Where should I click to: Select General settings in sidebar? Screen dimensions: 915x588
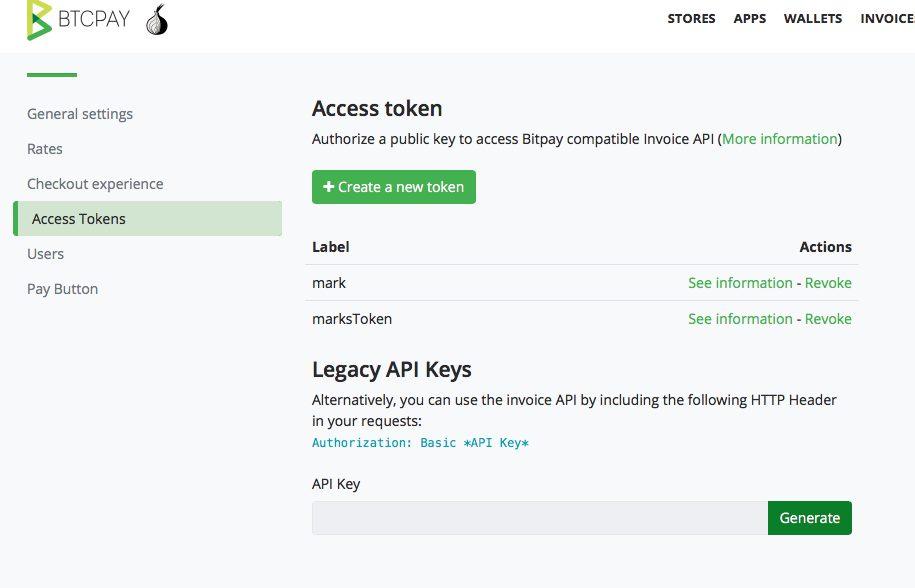point(80,114)
